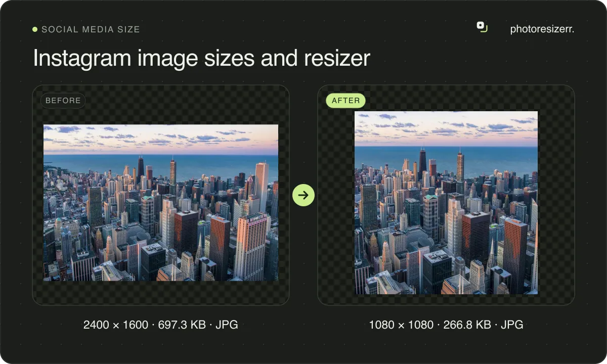This screenshot has height=364, width=607.
Task: Select the BEFORE badge label
Action: coord(63,101)
